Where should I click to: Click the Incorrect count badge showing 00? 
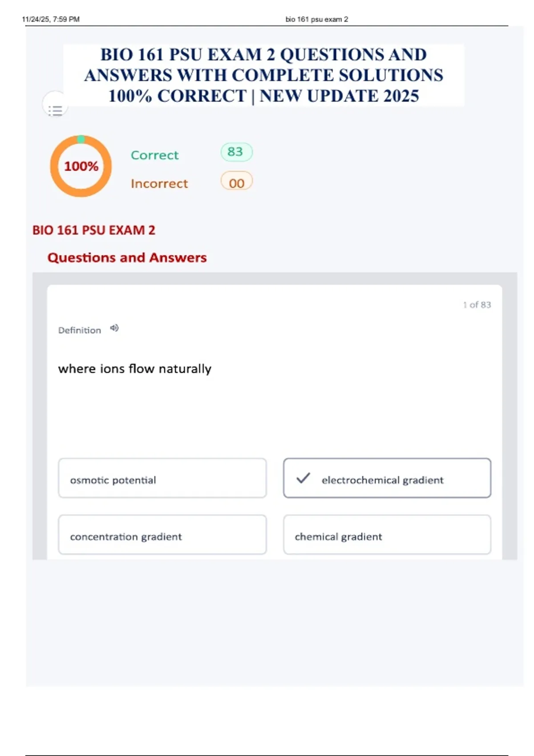(236, 182)
